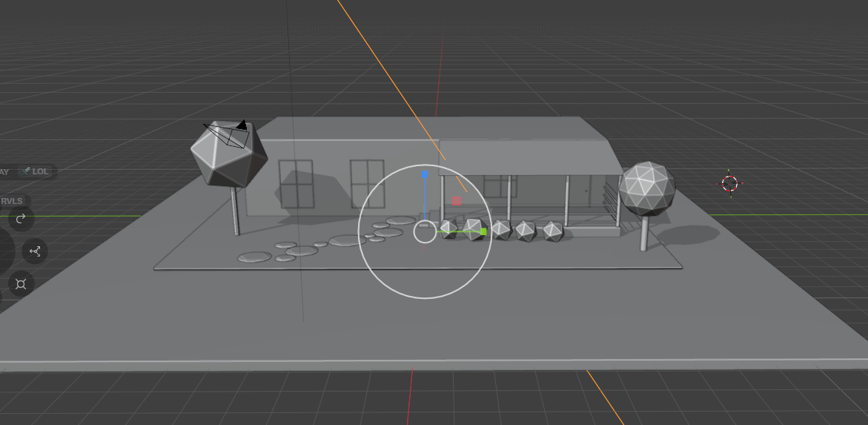Select the camera object on left tree
The height and width of the screenshot is (425, 868).
pyautogui.click(x=228, y=135)
